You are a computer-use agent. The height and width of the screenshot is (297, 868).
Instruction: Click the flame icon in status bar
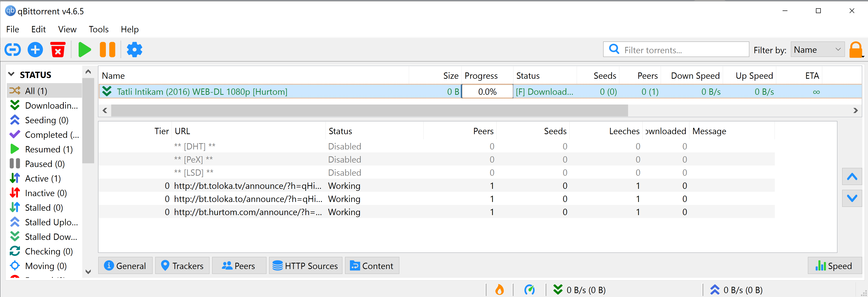[499, 290]
